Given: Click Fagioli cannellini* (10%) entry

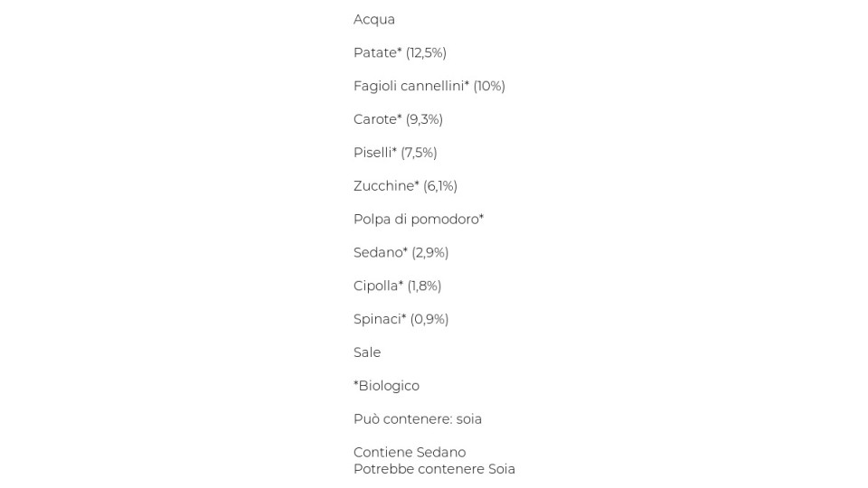Looking at the screenshot, I should [429, 87].
